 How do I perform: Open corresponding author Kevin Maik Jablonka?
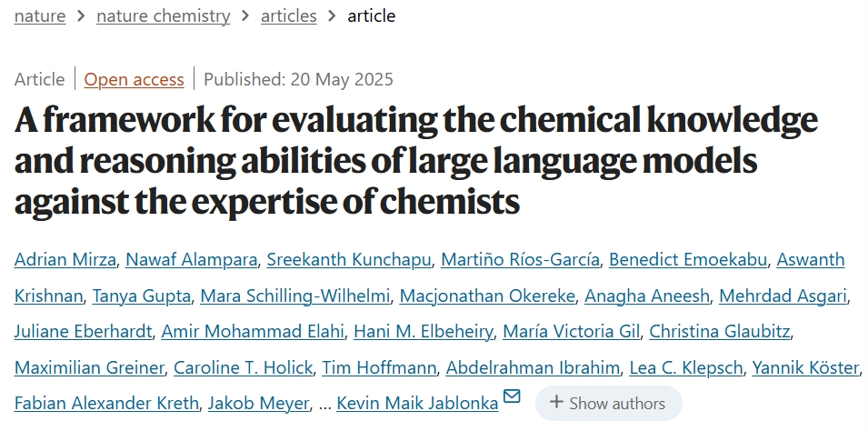(417, 403)
